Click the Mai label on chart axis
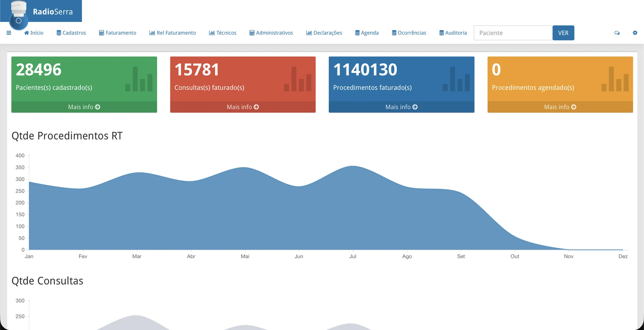Image resolution: width=644 pixels, height=330 pixels. click(x=245, y=257)
